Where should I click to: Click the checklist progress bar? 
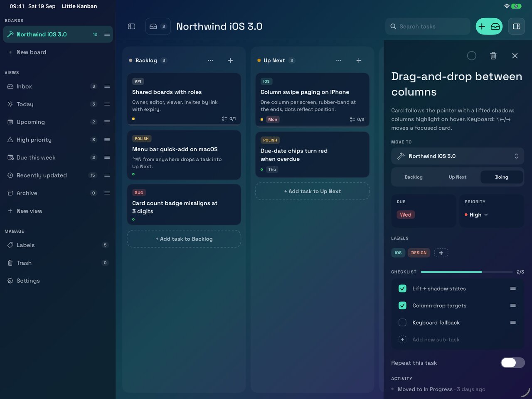point(467,272)
